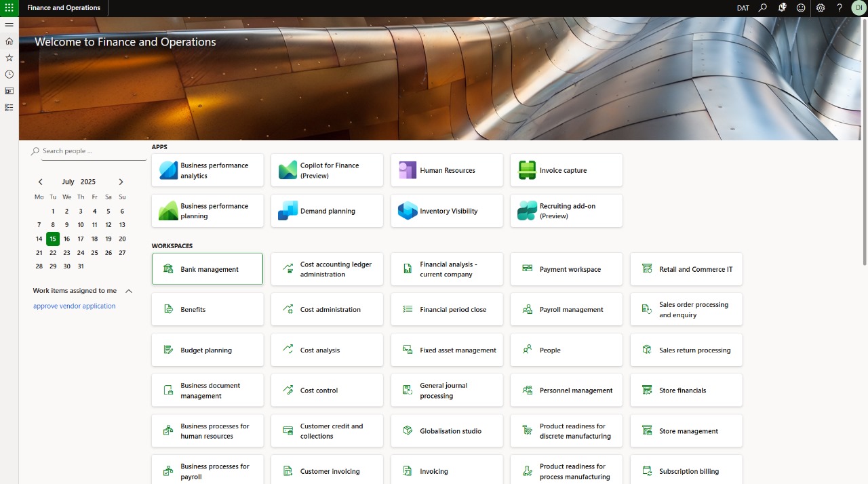The height and width of the screenshot is (484, 868).
Task: Collapse the Work items assigned to me section
Action: (129, 291)
